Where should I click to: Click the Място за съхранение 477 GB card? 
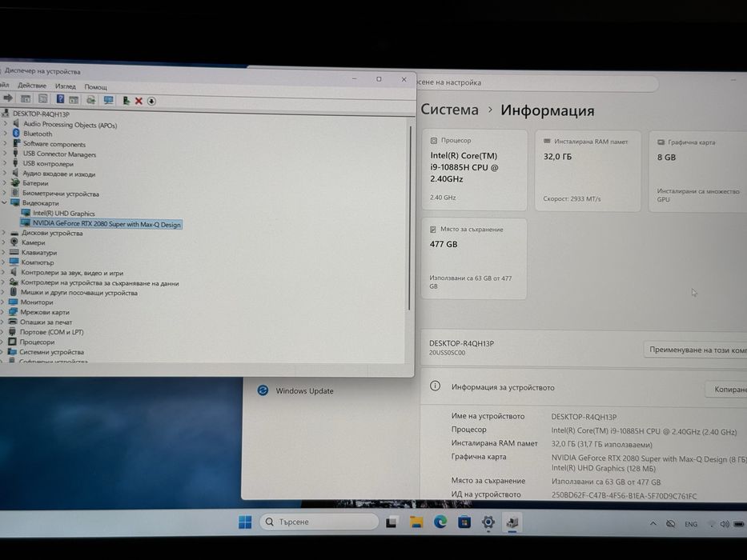474,258
